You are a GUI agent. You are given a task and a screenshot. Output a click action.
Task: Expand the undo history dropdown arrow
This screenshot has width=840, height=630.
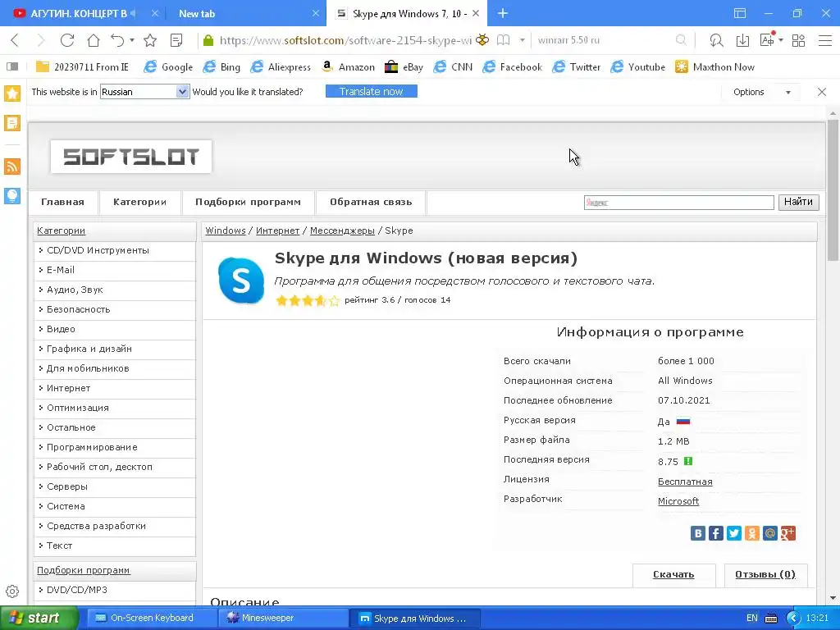(x=132, y=40)
